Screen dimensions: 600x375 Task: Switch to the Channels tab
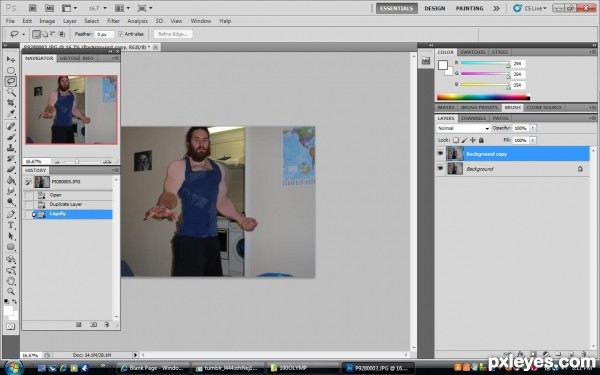point(473,118)
